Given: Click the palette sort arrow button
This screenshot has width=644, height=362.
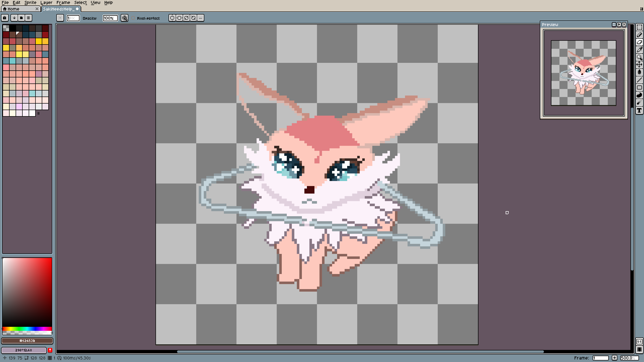Looking at the screenshot, I should click(x=14, y=18).
